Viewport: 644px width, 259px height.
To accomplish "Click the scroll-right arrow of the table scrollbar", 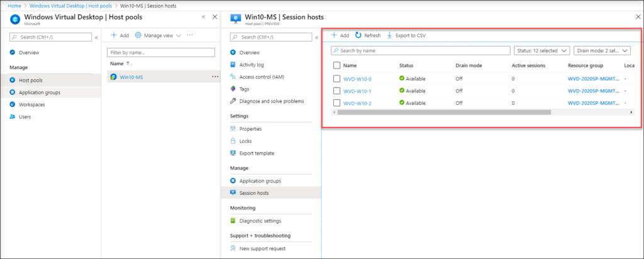I will (631, 112).
